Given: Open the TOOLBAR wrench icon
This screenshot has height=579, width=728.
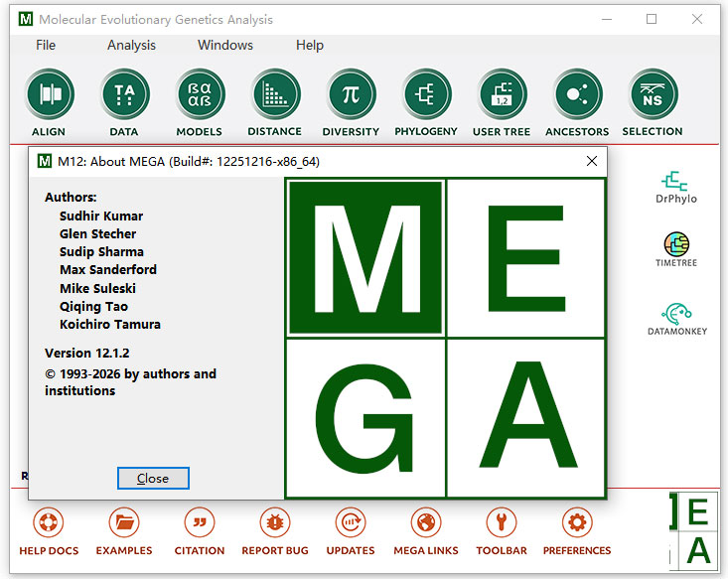Looking at the screenshot, I should pyautogui.click(x=502, y=522).
